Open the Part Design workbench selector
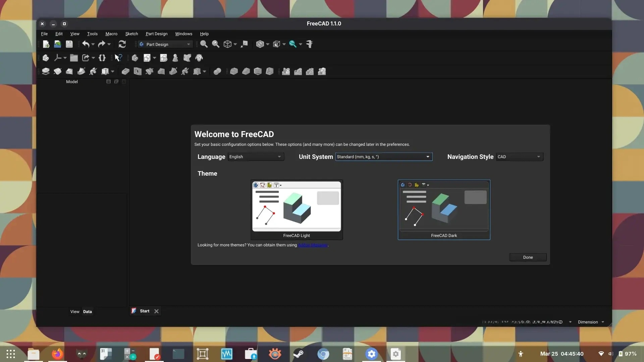The width and height of the screenshot is (644, 362). tap(165, 44)
